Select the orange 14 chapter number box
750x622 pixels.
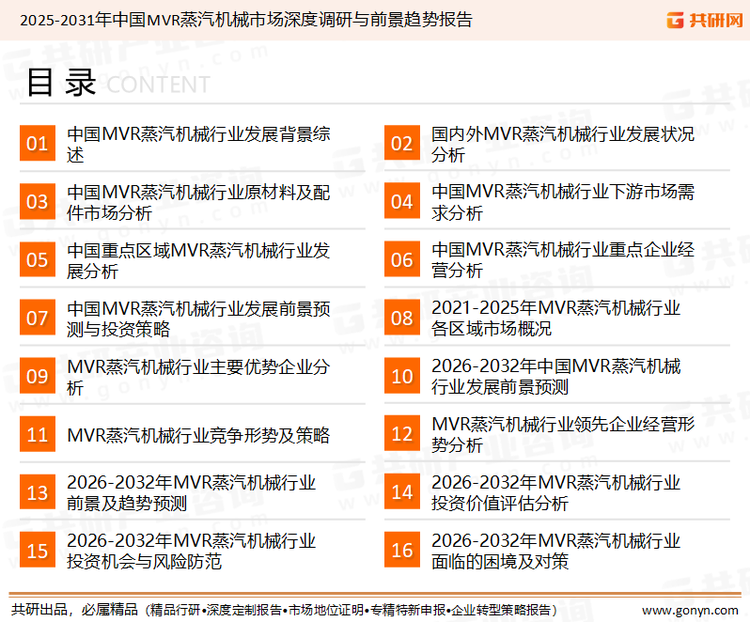pyautogui.click(x=402, y=492)
